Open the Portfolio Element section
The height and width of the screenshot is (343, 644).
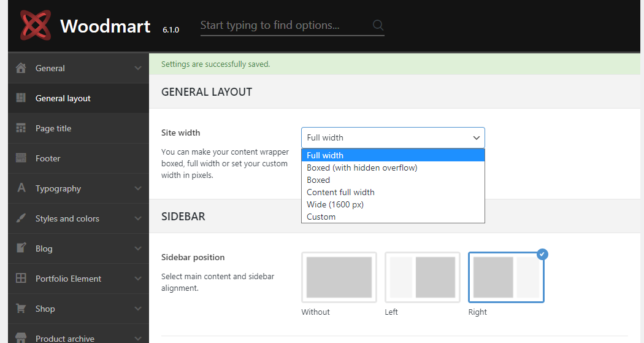[68, 279]
